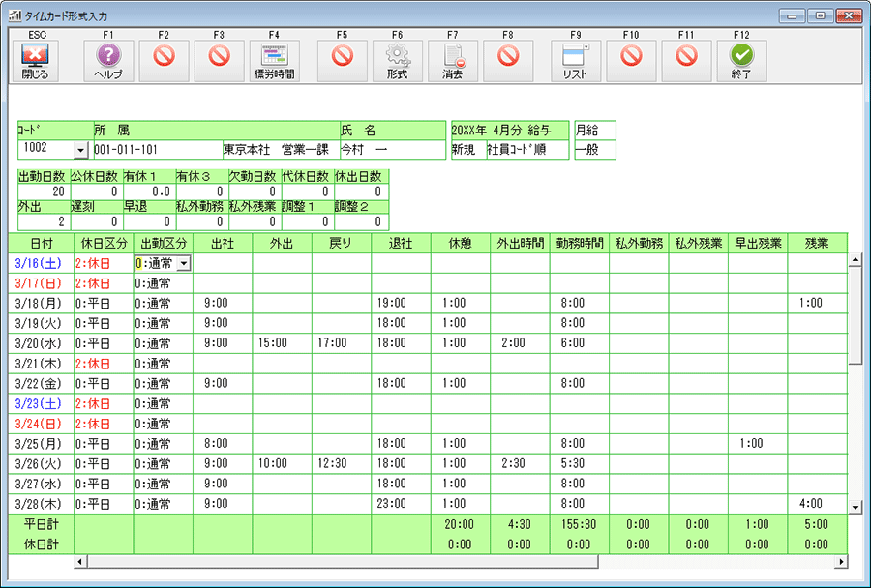Click 外出時間 2:30 for 3/26
The image size is (871, 588).
(513, 463)
